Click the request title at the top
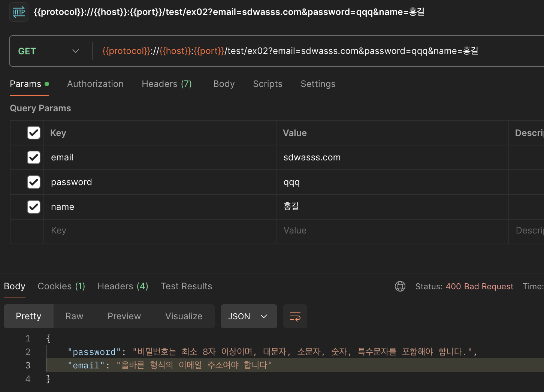This screenshot has height=392, width=544. click(229, 12)
